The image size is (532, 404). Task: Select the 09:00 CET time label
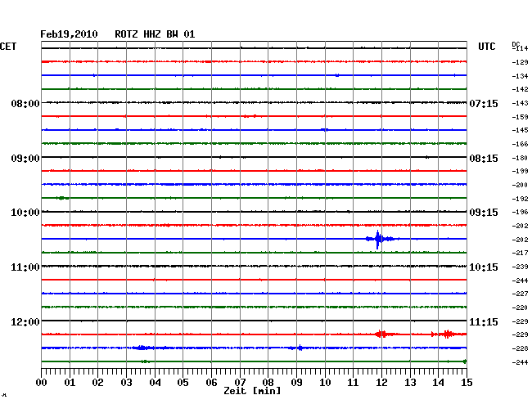25,159
